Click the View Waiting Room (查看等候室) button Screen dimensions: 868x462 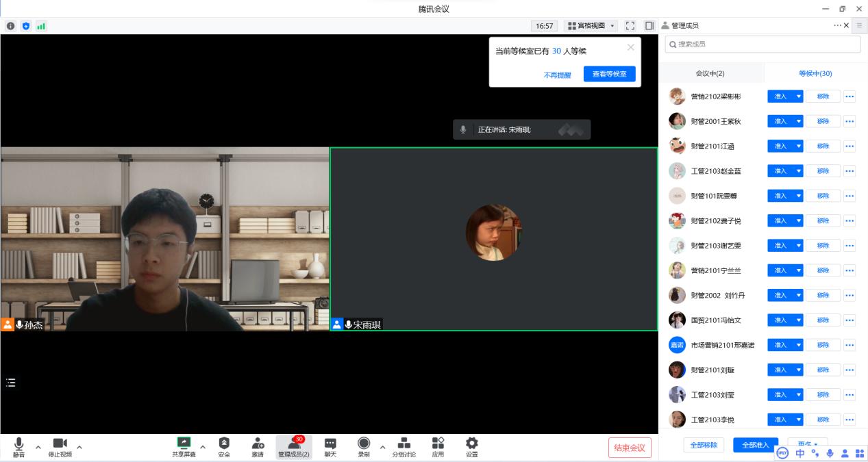(609, 74)
